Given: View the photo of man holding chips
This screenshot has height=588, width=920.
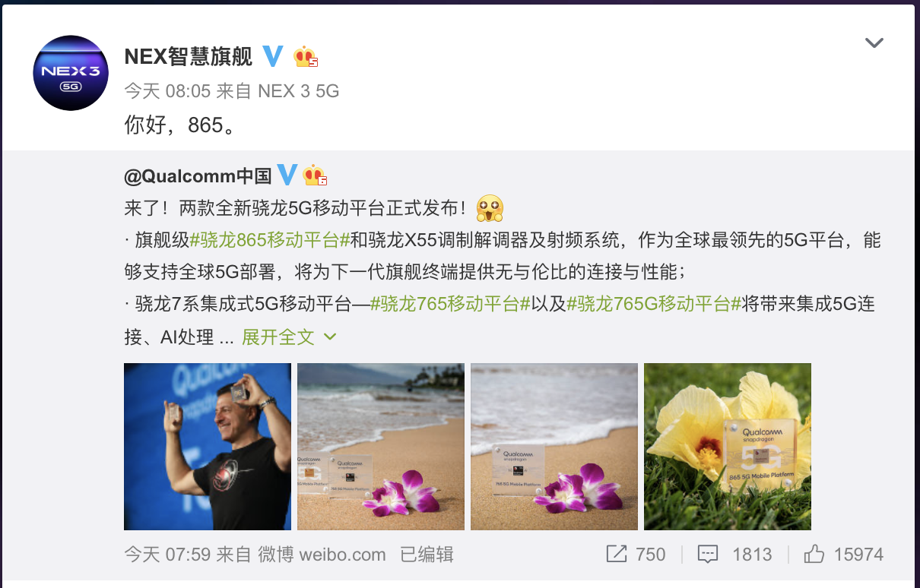Looking at the screenshot, I should (208, 447).
